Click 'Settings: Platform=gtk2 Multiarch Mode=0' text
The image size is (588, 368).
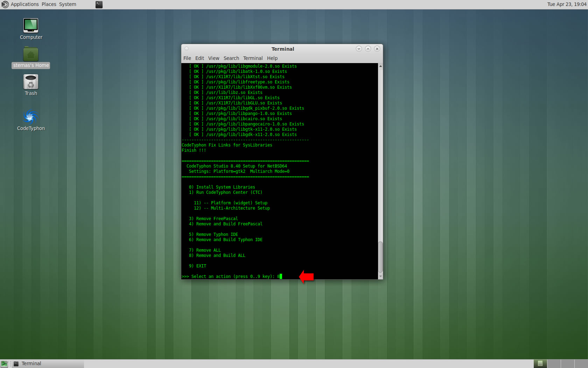[x=239, y=171]
